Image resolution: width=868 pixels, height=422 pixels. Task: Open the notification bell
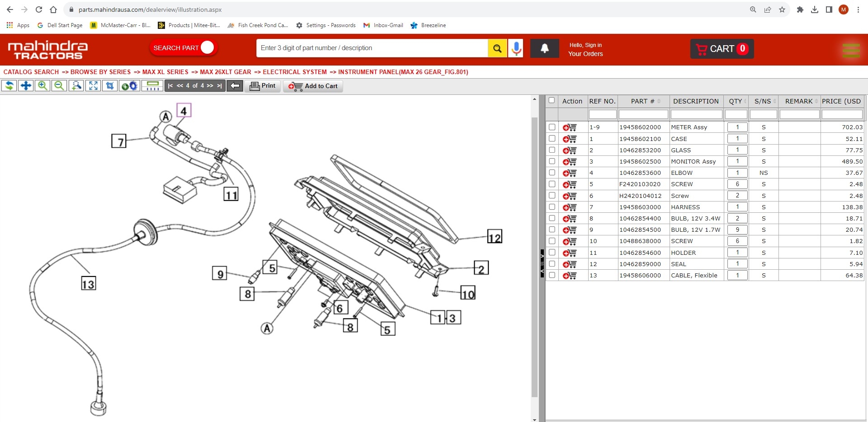pos(545,48)
